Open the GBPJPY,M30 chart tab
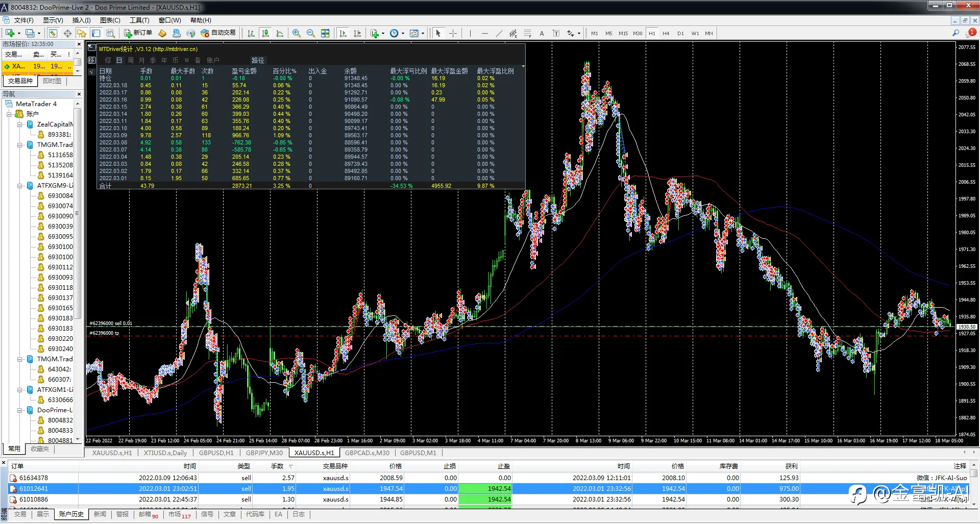Screen dimensions: 980x524 tap(264, 453)
